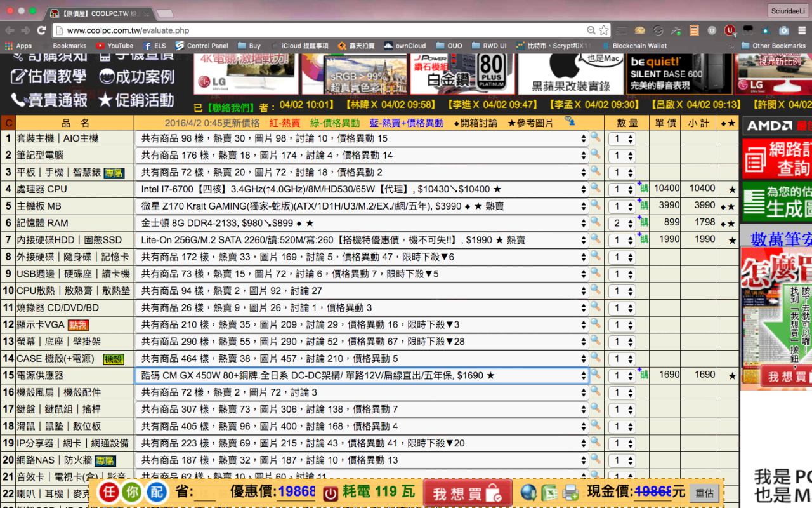Click the globe icon in the bottom bar
This screenshot has width=812, height=508.
click(528, 492)
